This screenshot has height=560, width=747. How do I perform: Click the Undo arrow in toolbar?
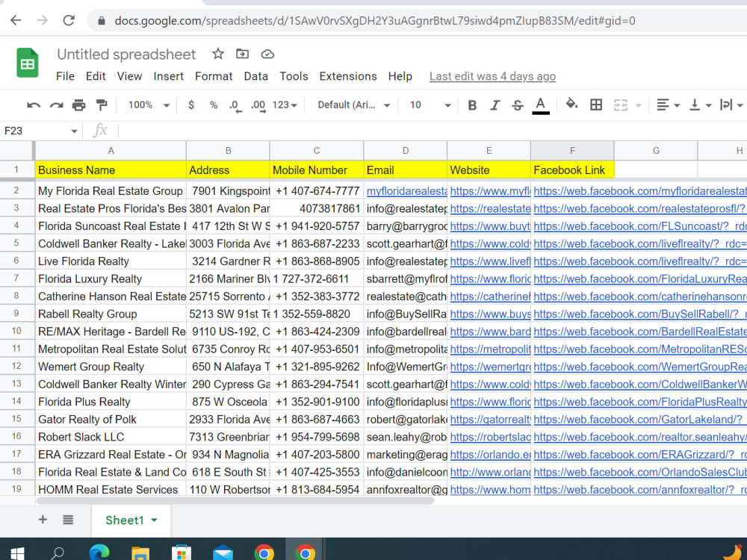point(34,105)
